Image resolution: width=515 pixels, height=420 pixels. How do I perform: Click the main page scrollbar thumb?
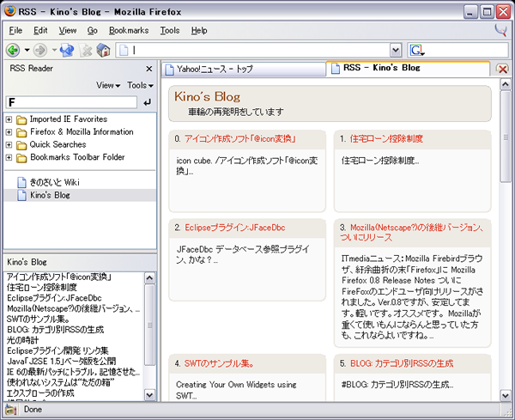point(506,137)
